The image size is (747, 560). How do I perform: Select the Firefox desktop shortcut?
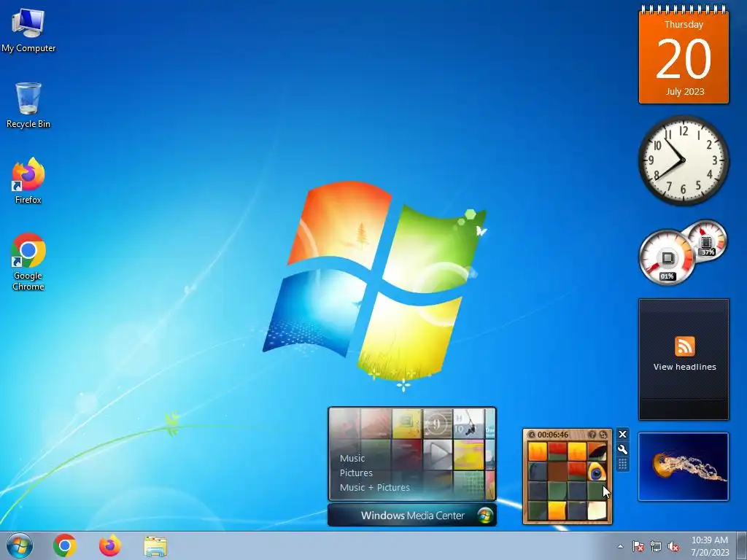coord(28,181)
